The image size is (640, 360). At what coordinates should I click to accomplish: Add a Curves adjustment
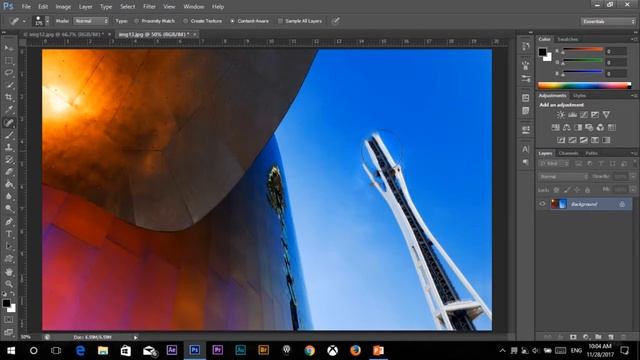coord(584,115)
